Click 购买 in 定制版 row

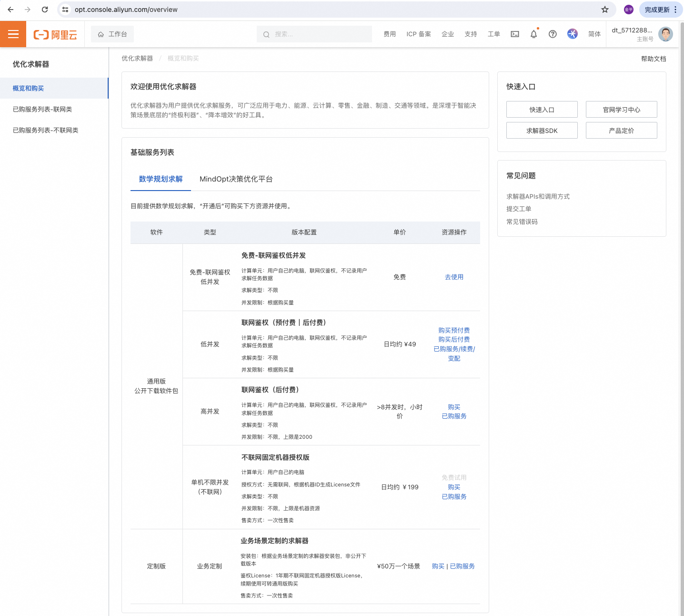[438, 566]
